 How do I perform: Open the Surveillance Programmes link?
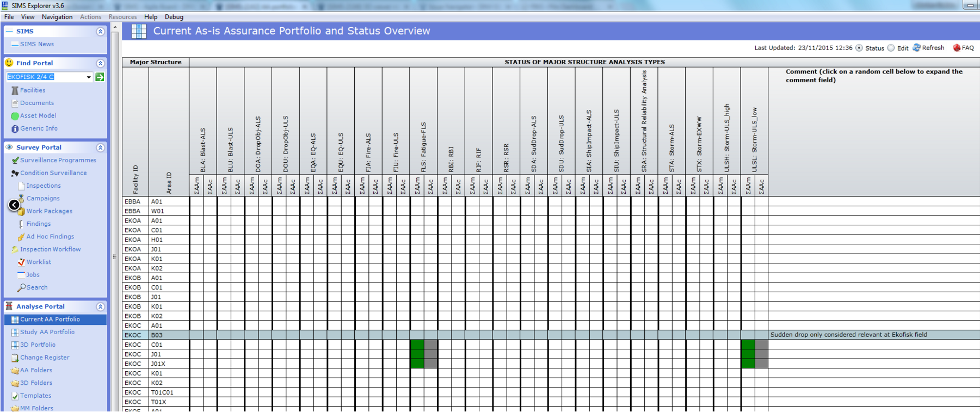click(58, 161)
